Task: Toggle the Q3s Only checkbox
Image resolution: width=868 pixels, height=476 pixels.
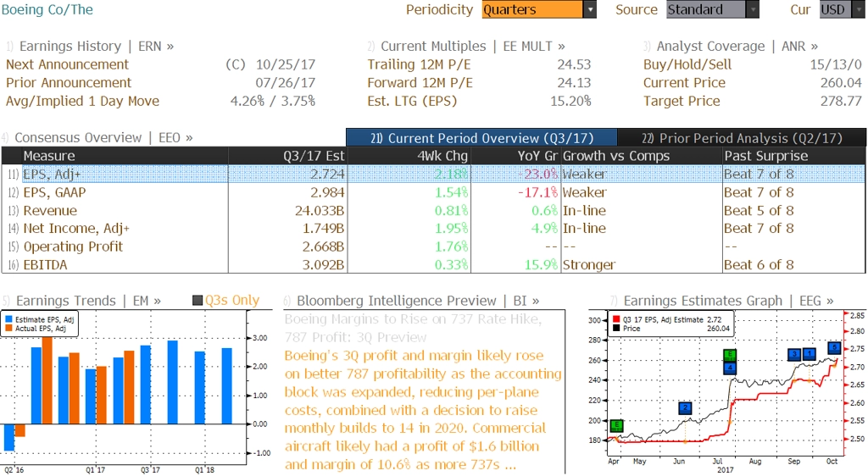Action: (x=197, y=301)
